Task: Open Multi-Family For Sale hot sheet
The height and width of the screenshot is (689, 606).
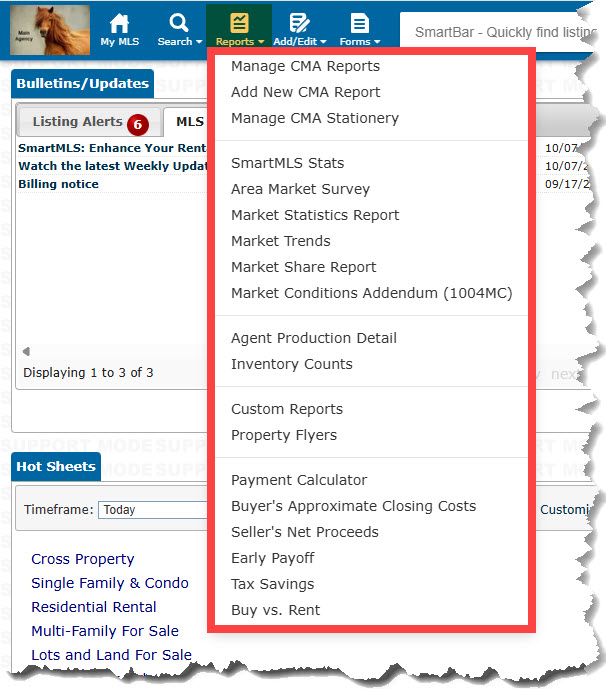Action: [105, 631]
